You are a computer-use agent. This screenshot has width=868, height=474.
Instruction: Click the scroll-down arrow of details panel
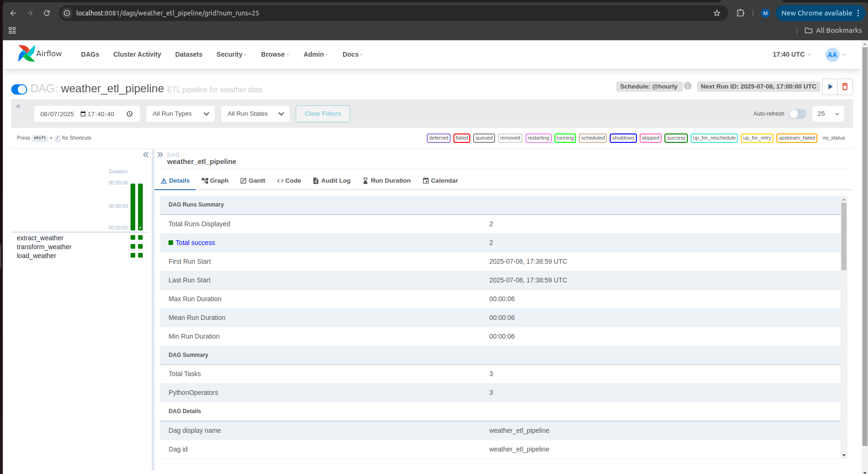pos(844,455)
